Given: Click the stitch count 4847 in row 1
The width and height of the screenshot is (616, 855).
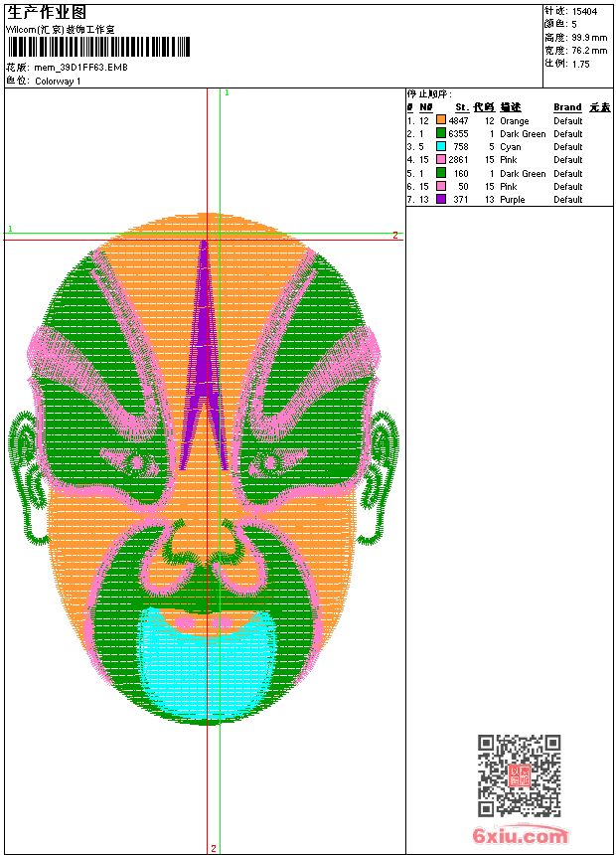Looking at the screenshot, I should tap(458, 121).
